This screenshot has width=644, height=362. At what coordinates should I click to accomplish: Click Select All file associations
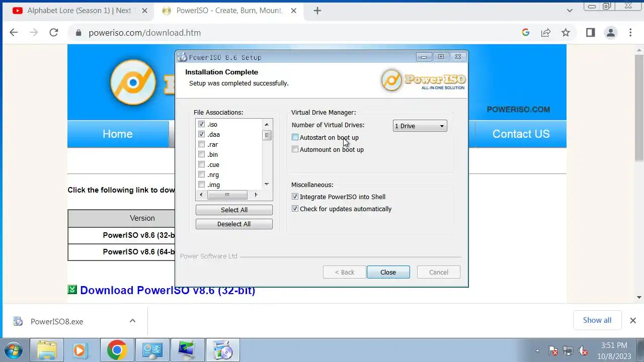tap(234, 210)
